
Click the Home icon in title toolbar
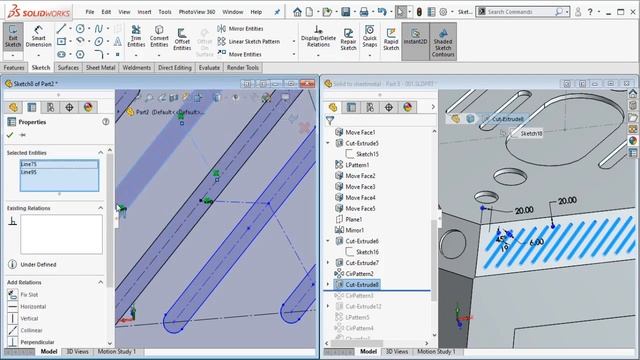coord(297,12)
